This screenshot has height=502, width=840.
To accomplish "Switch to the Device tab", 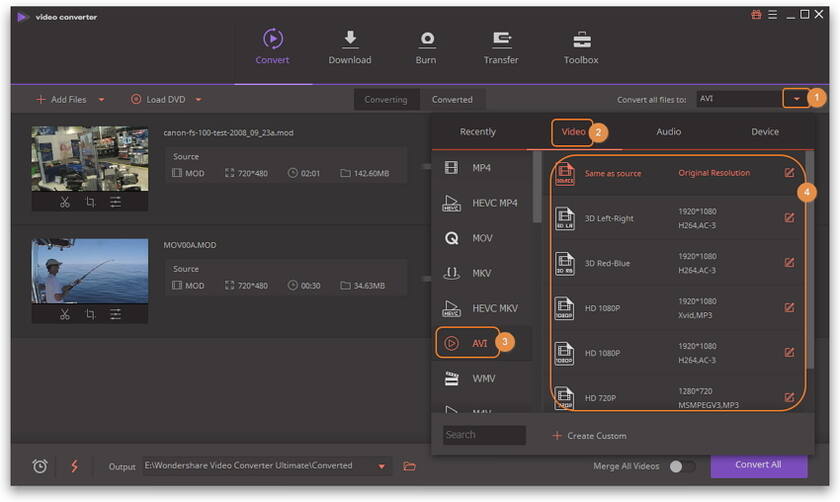I will click(x=765, y=132).
